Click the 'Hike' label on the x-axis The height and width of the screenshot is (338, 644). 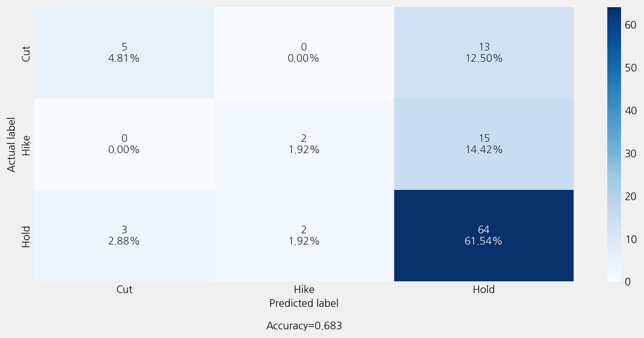click(x=304, y=289)
